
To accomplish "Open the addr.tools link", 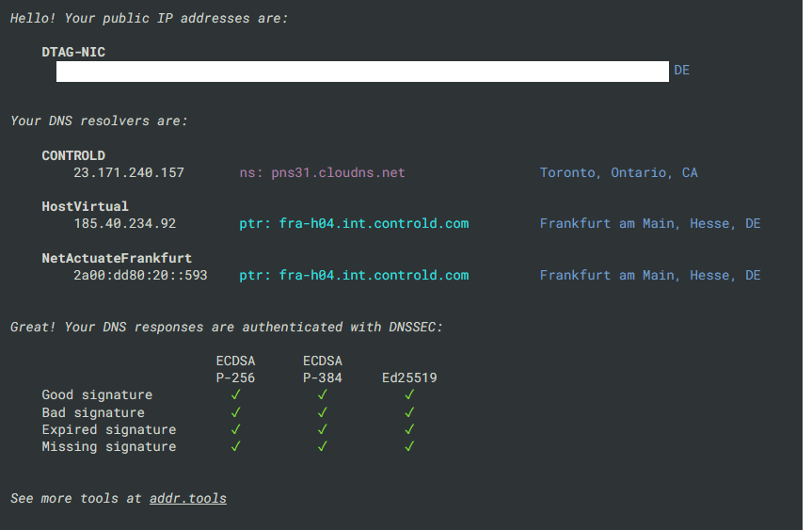I will tap(188, 498).
